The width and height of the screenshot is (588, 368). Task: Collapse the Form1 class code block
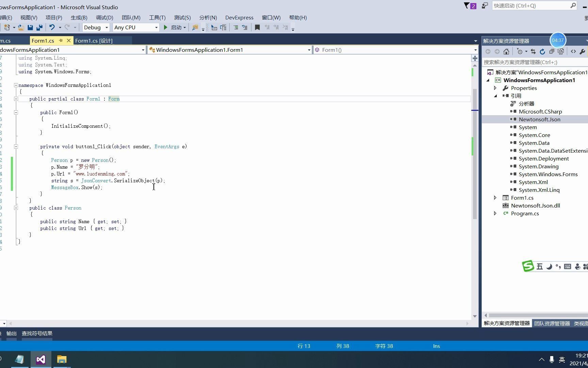(x=16, y=99)
